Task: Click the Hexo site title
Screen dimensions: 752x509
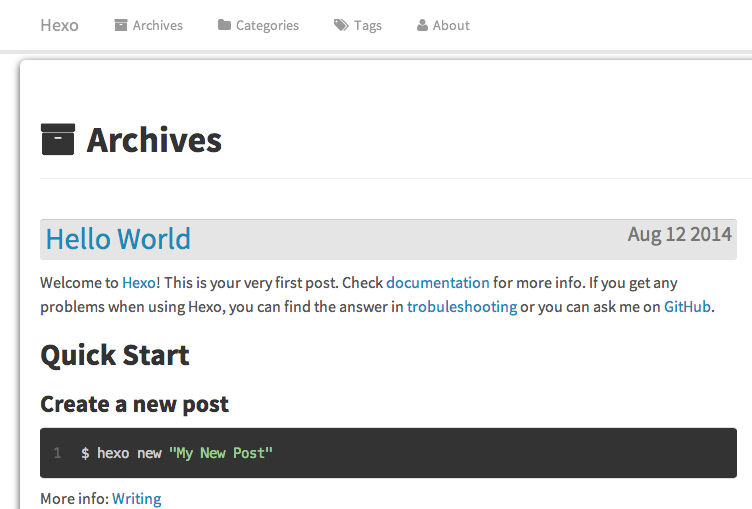Action: coord(59,25)
